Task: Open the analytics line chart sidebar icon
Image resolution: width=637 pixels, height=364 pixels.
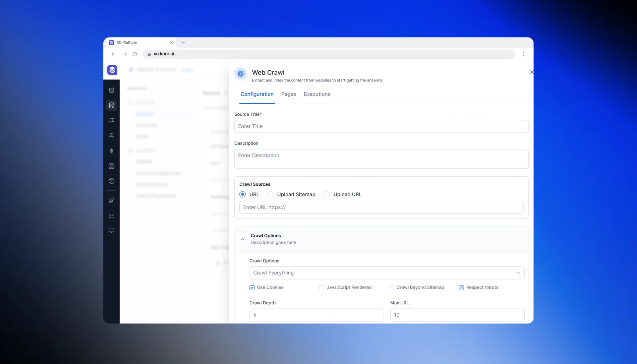Action: click(112, 216)
